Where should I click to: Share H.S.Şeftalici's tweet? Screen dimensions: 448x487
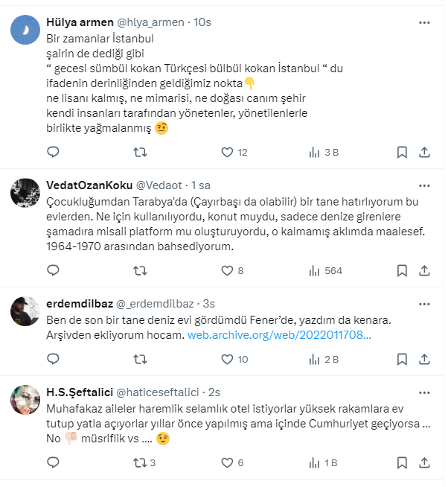[x=424, y=462]
